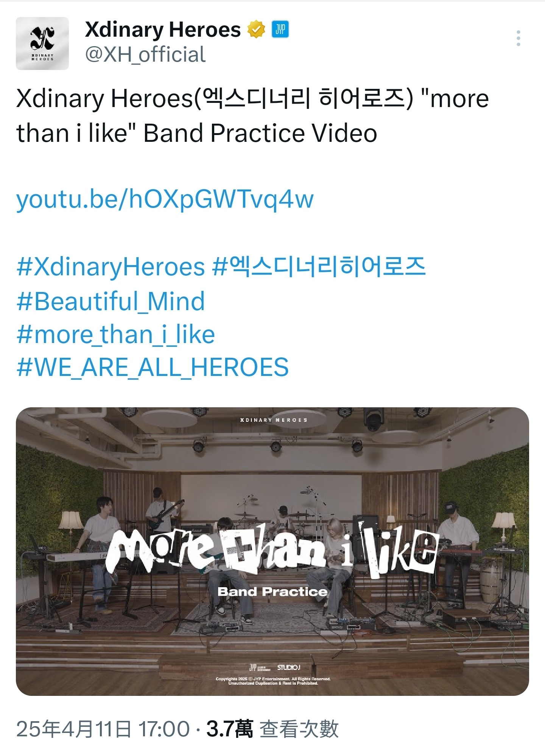Click the XDINARY HEROES text atop thumbnail
Viewport: 545px width, 756px height.
tap(274, 420)
